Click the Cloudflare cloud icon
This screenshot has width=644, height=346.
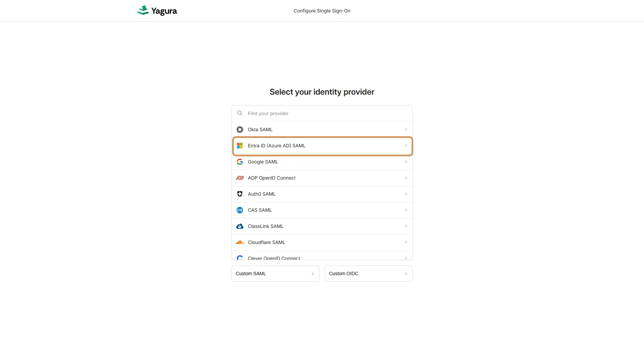[240, 242]
